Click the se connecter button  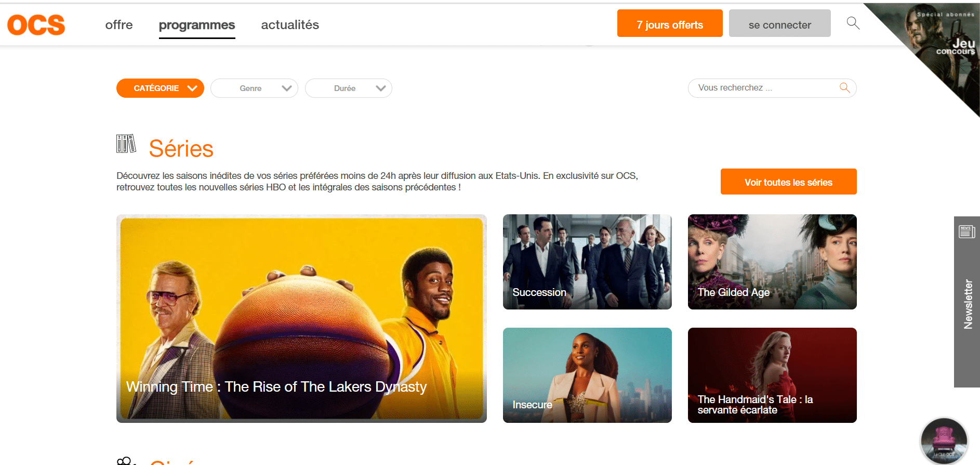coord(780,23)
